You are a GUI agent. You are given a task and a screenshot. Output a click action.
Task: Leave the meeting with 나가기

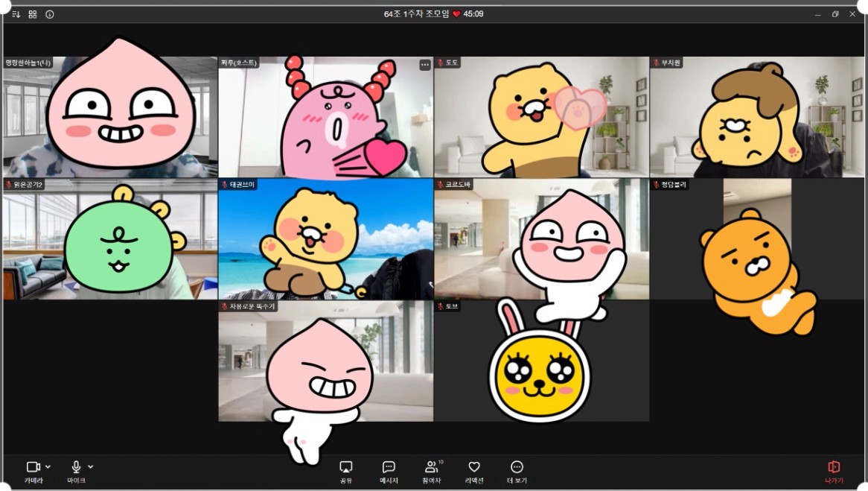pos(834,467)
